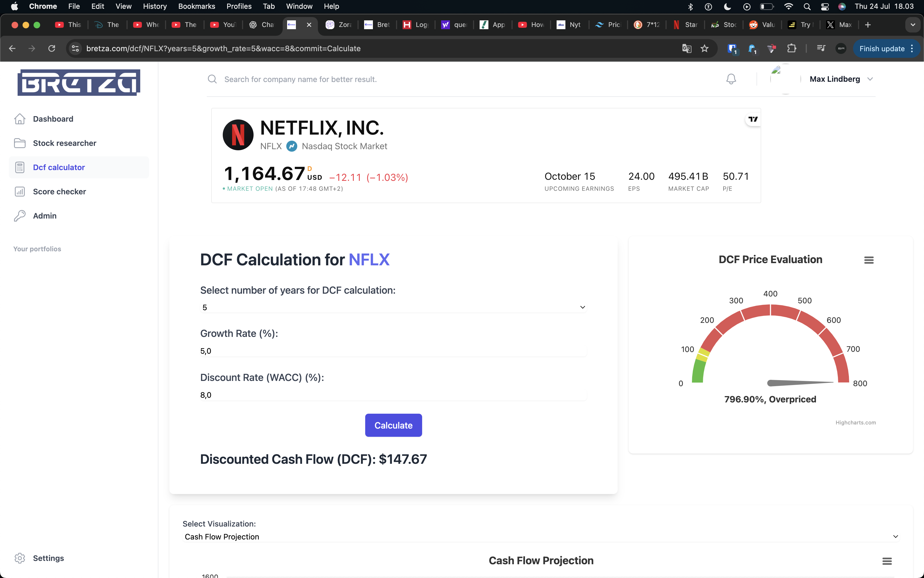The width and height of the screenshot is (924, 578).
Task: Click the search magnifier icon
Action: [x=212, y=79]
